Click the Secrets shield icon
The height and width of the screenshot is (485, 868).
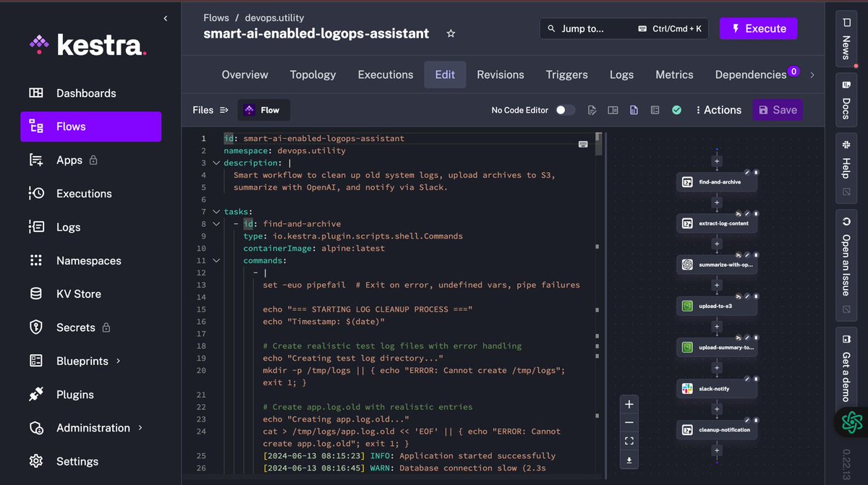tap(35, 327)
